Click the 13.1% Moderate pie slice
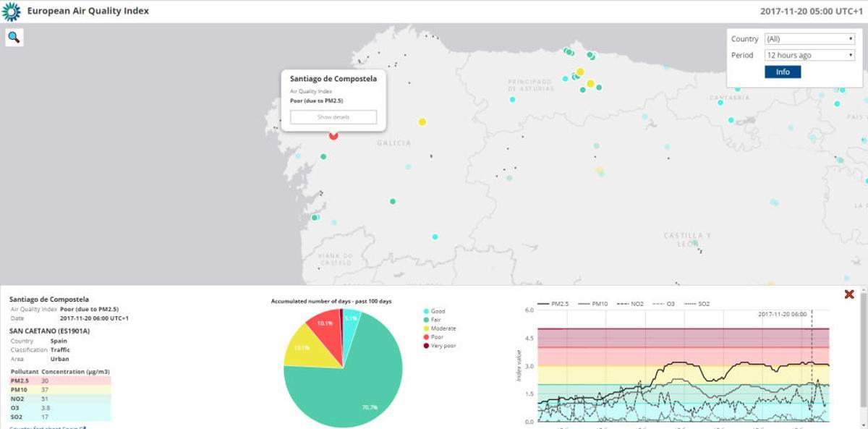868x429 pixels. 307,347
